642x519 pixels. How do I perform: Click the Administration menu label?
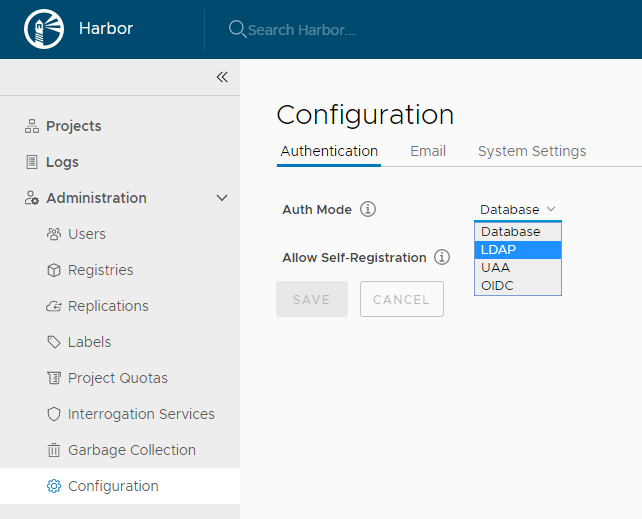pyautogui.click(x=96, y=198)
